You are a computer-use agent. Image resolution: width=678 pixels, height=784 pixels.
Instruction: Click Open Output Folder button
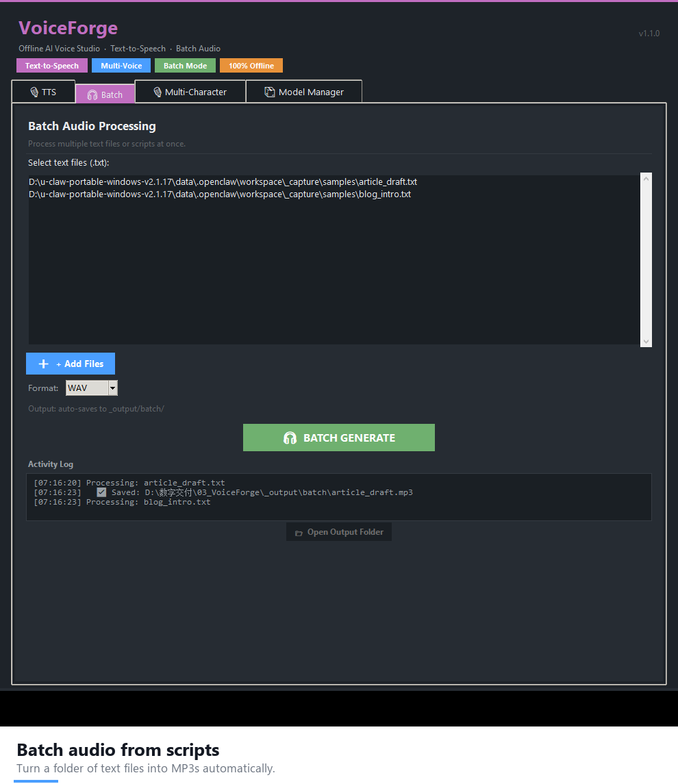point(339,532)
